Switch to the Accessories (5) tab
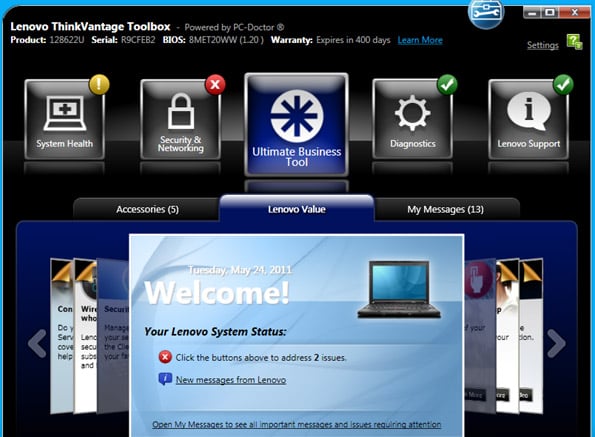Screen dimensions: 595x437 point(147,209)
